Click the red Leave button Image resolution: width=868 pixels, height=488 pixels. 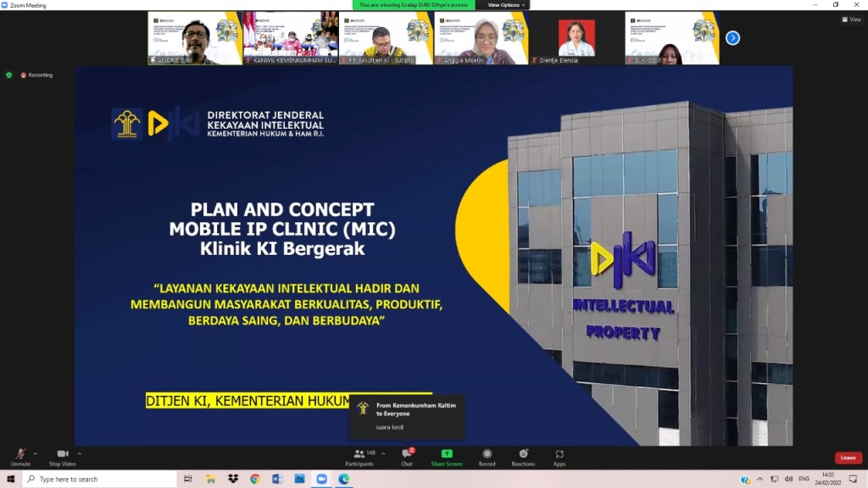pyautogui.click(x=848, y=457)
